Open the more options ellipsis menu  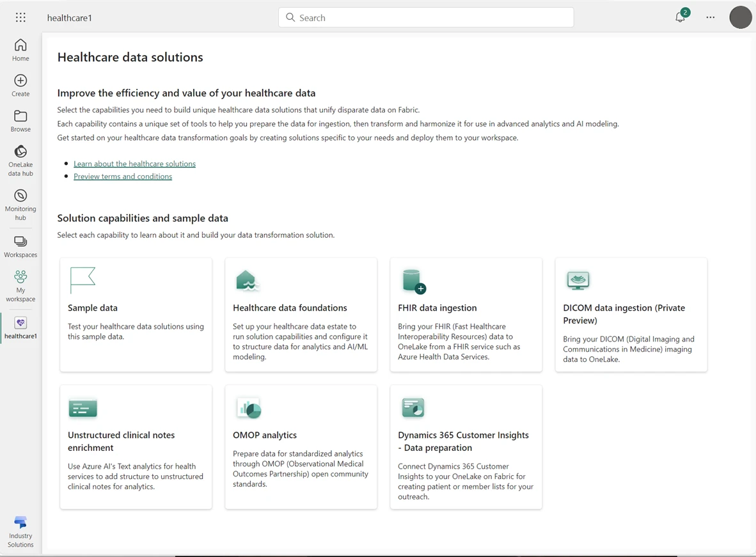click(710, 17)
